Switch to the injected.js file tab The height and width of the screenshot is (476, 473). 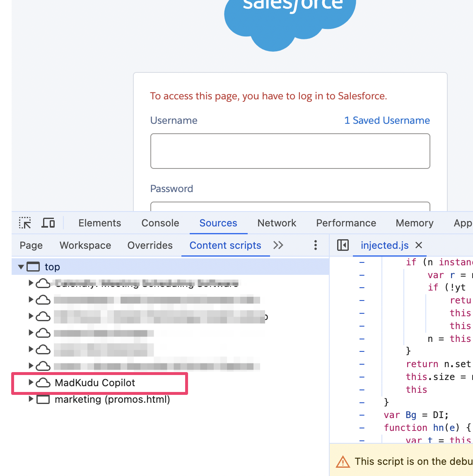tap(384, 245)
